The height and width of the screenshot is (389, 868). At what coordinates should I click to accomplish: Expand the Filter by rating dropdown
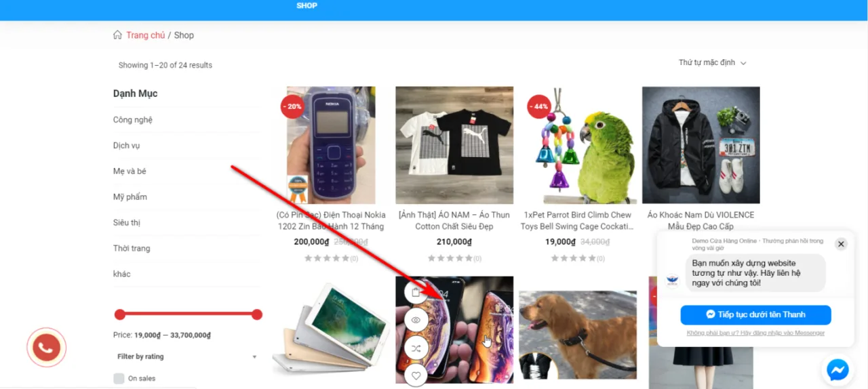click(x=187, y=356)
